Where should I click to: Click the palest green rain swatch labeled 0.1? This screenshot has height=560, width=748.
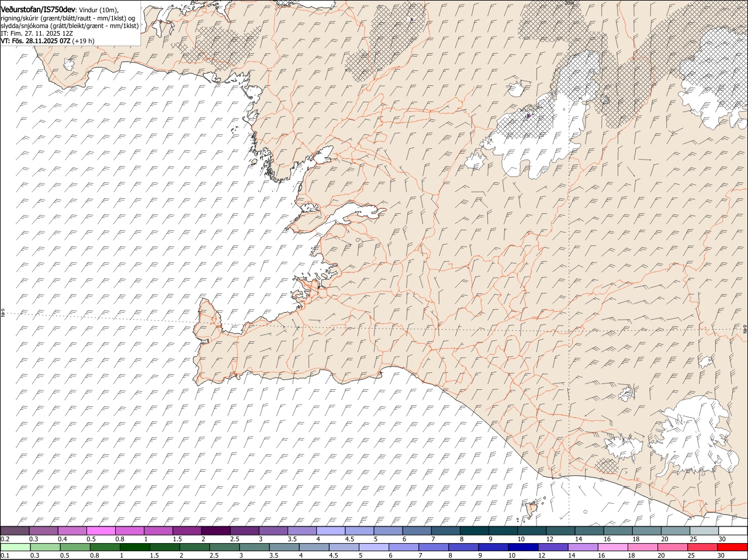(x=15, y=547)
